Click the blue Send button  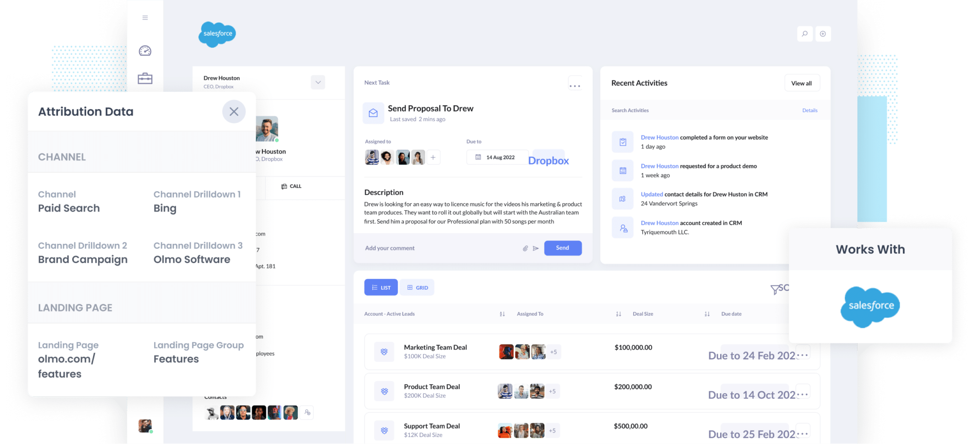pyautogui.click(x=563, y=248)
